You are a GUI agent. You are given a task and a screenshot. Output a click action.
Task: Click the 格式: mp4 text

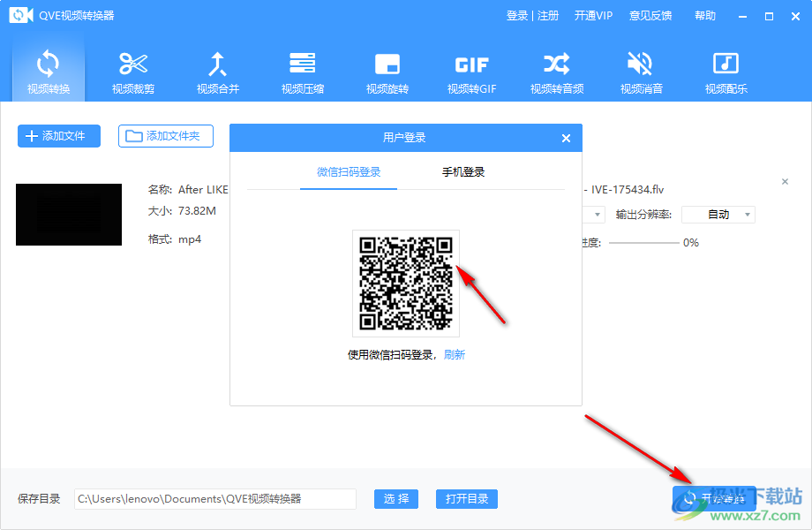click(175, 239)
